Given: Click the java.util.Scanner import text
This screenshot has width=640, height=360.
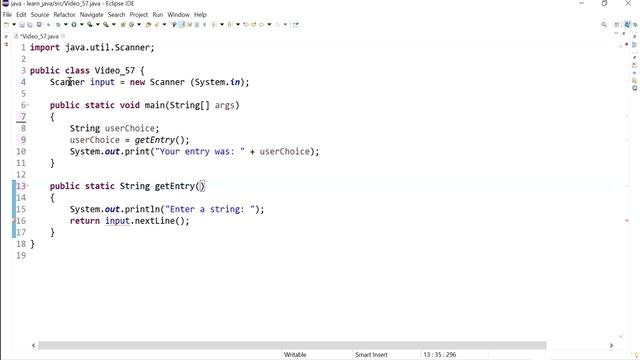Looking at the screenshot, I should (107, 48).
